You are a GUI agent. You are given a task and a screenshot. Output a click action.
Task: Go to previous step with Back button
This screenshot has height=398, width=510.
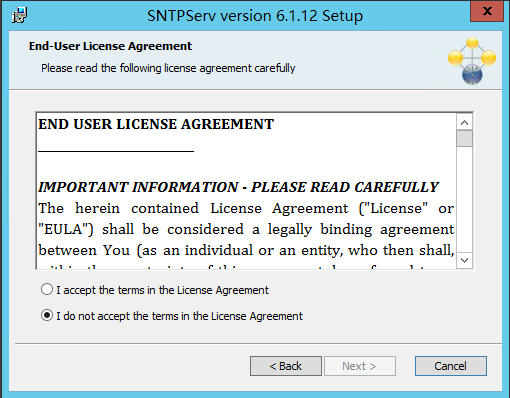(x=286, y=366)
